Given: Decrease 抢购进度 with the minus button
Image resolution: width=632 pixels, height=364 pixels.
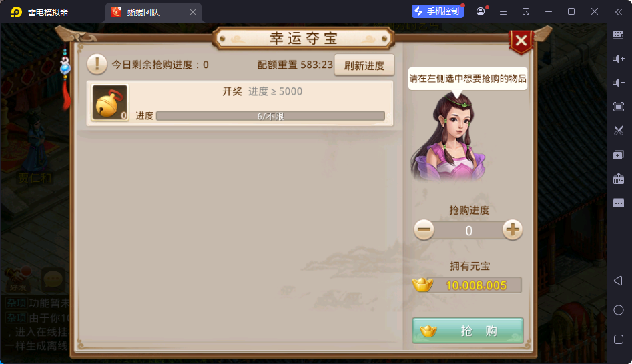Looking at the screenshot, I should tap(424, 230).
